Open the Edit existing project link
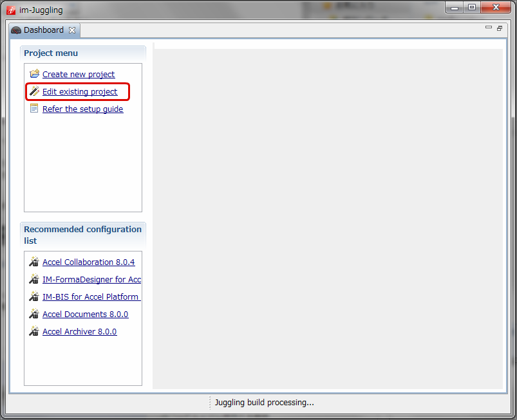 click(x=80, y=92)
